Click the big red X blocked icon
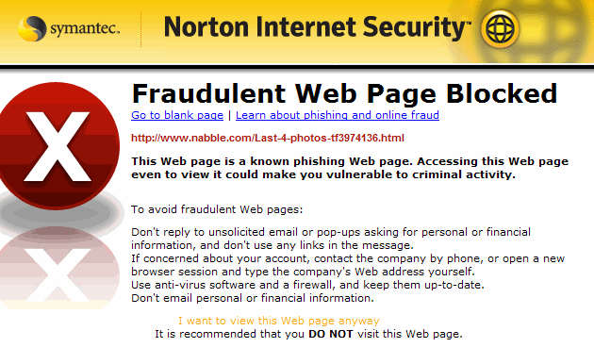This screenshot has width=594, height=364. pos(58,146)
